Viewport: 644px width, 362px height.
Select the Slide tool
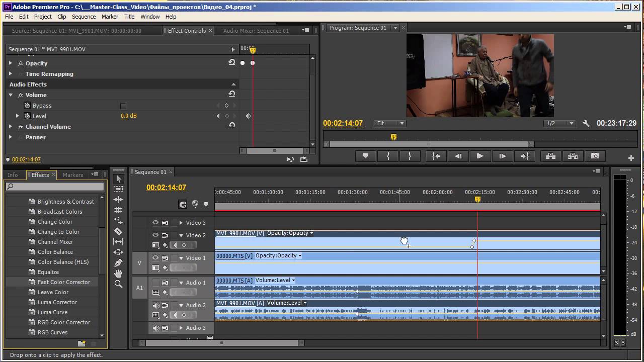(x=118, y=252)
